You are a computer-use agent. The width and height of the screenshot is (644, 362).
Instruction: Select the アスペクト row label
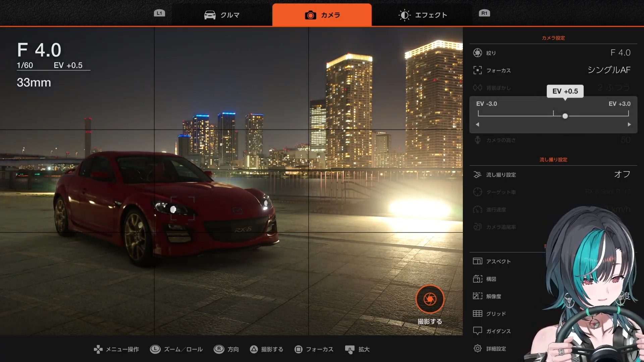pos(498,261)
